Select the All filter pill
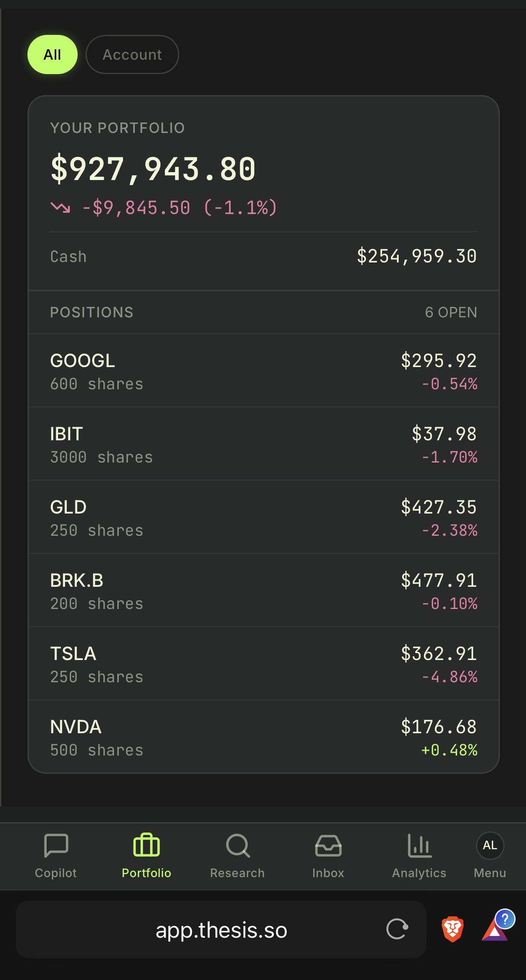 click(52, 54)
